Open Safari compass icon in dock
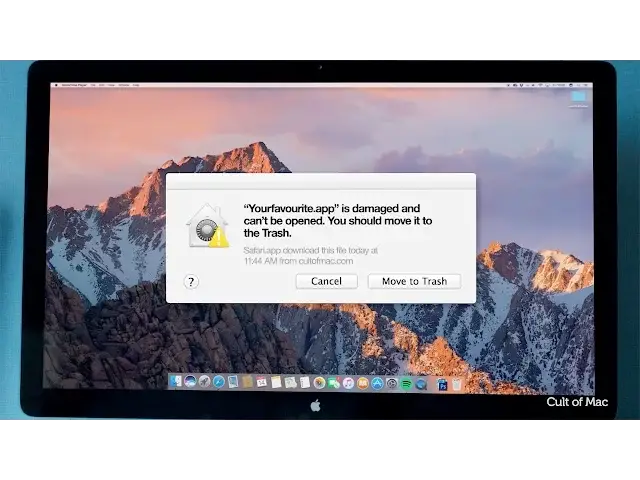This screenshot has width=640, height=480. (x=219, y=382)
